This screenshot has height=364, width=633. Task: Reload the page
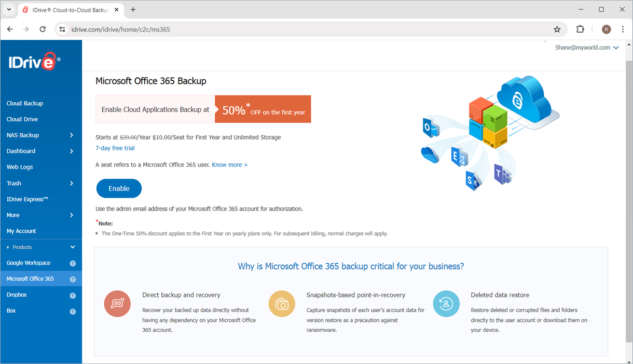point(43,30)
